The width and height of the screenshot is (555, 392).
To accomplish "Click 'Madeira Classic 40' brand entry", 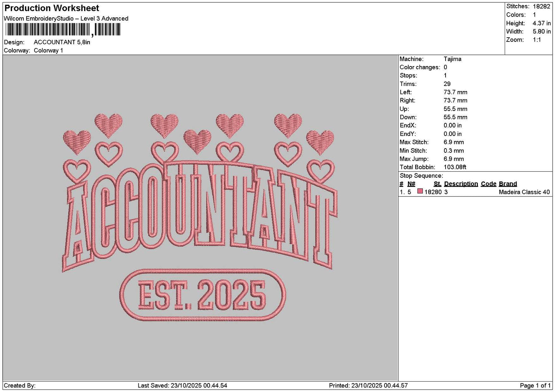I will click(524, 192).
